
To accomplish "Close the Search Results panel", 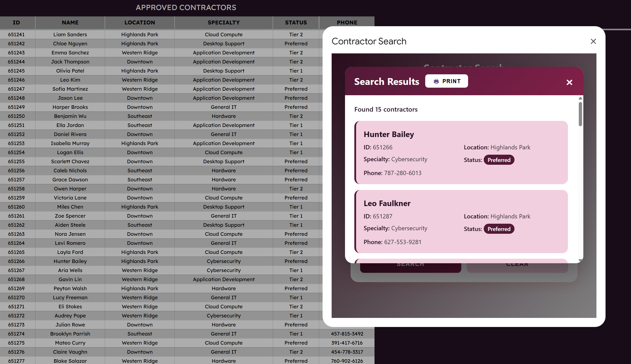I will point(569,82).
